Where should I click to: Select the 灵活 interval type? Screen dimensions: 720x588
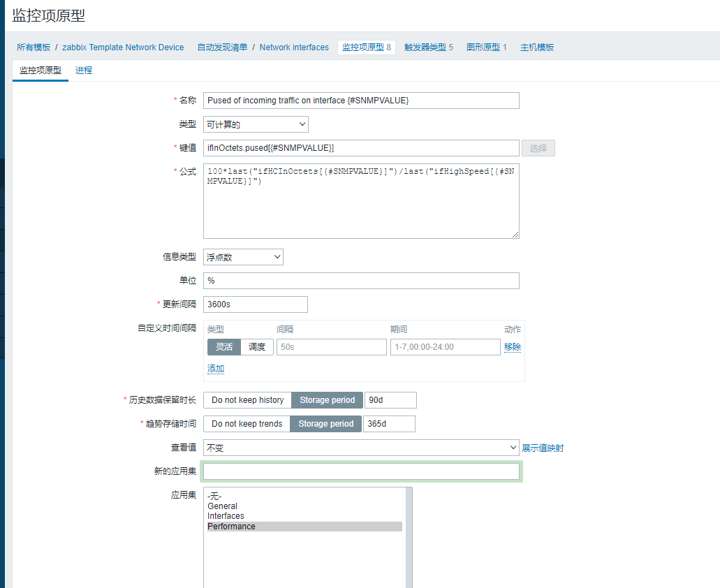[x=223, y=346]
